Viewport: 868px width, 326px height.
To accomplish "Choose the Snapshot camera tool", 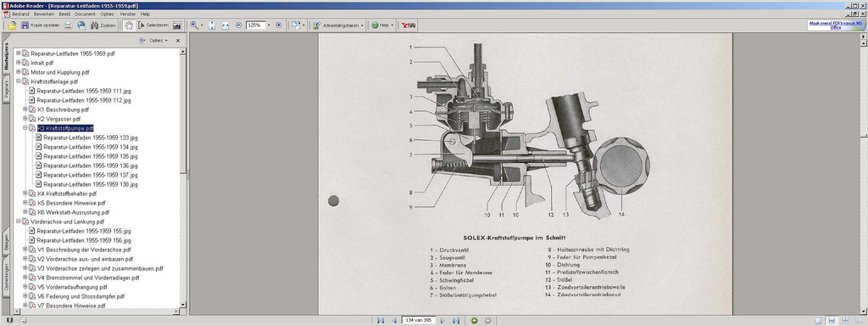I will 177,25.
